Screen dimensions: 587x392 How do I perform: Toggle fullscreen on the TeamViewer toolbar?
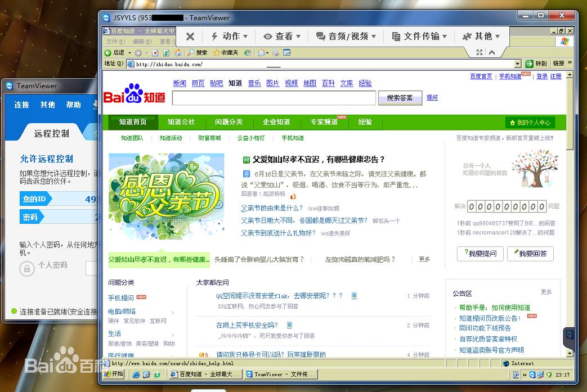[x=481, y=51]
